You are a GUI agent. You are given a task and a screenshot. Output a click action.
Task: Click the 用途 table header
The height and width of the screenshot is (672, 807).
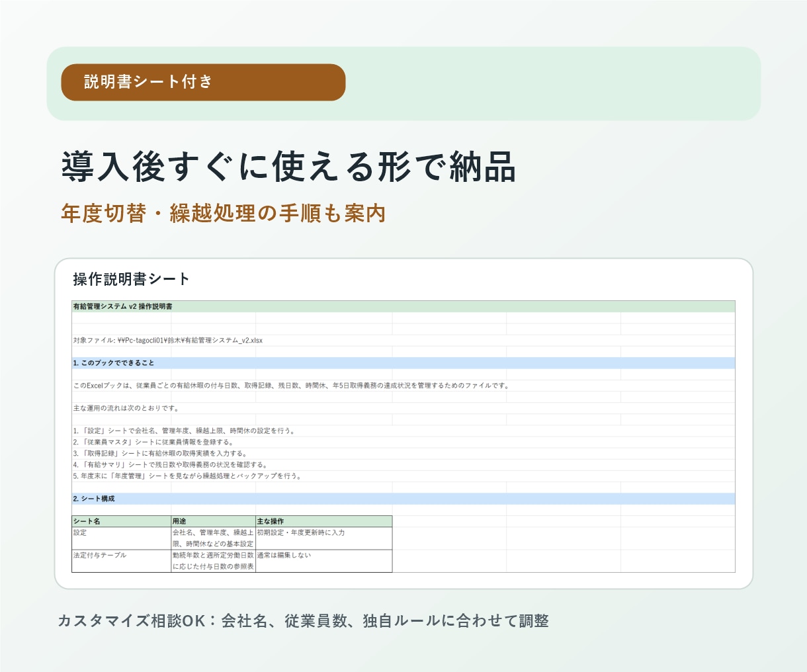[x=214, y=521]
